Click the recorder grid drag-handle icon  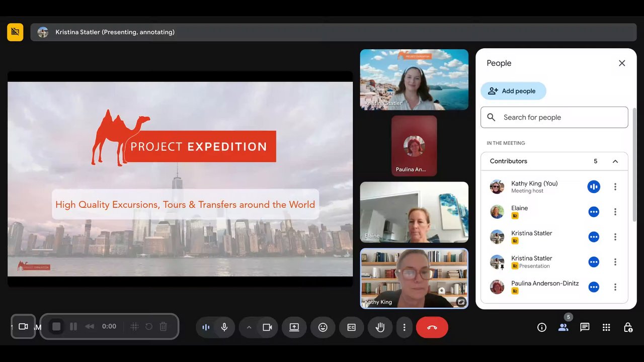(x=135, y=326)
